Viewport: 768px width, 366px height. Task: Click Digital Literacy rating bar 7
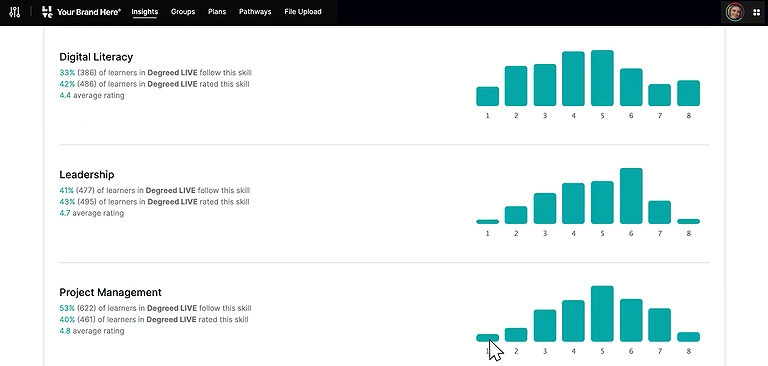[659, 95]
